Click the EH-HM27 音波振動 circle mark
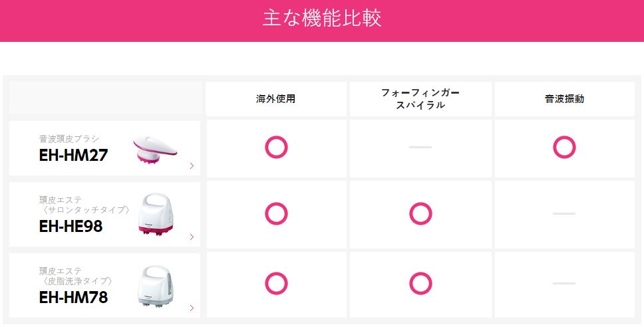The image size is (644, 327). (x=564, y=147)
